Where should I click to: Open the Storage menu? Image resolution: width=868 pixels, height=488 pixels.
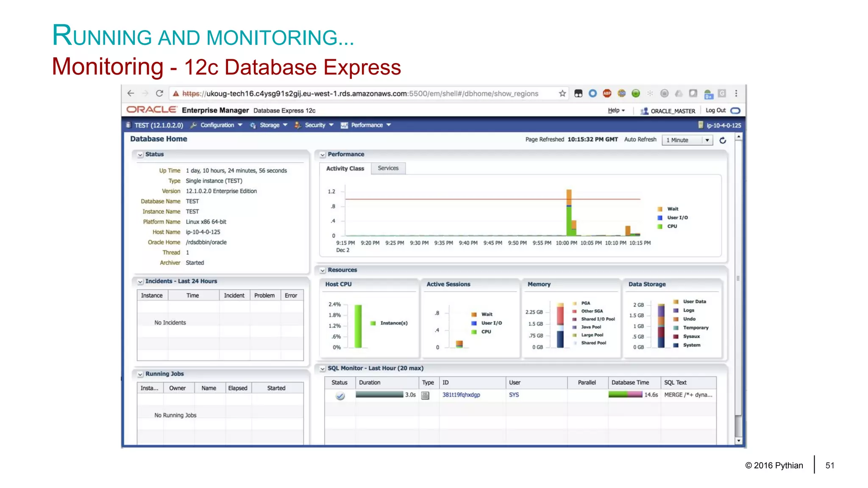click(x=274, y=125)
